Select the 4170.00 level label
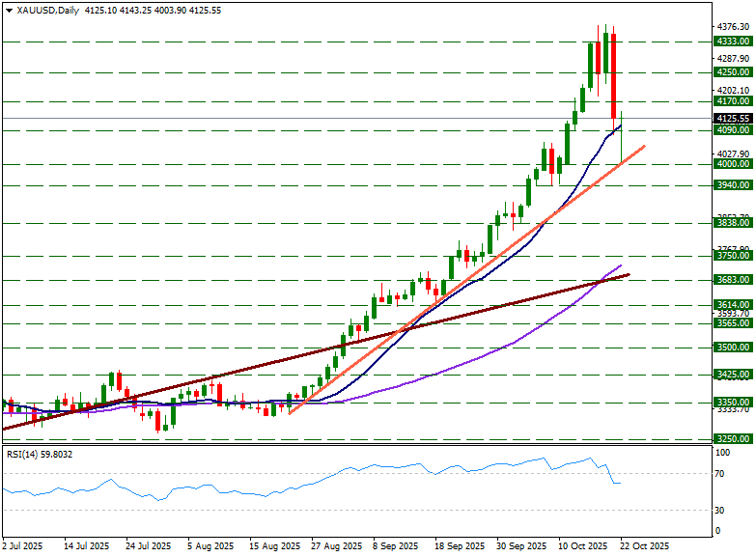 tap(733, 100)
